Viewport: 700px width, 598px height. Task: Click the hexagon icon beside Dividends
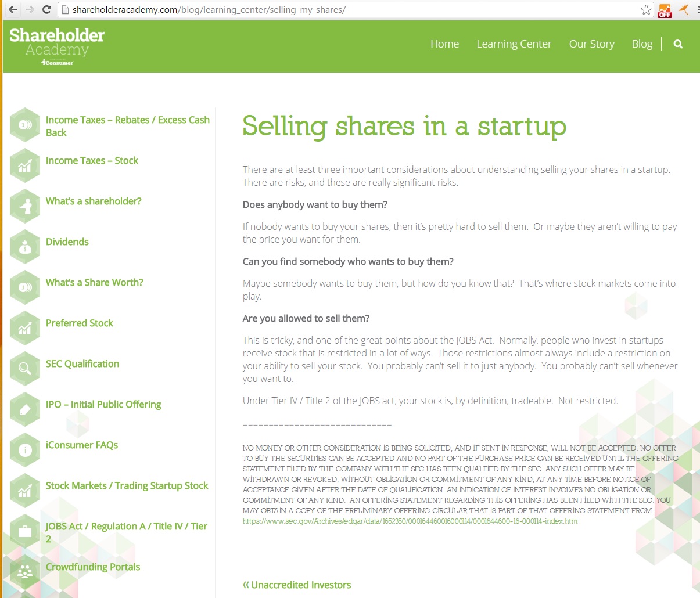[25, 247]
